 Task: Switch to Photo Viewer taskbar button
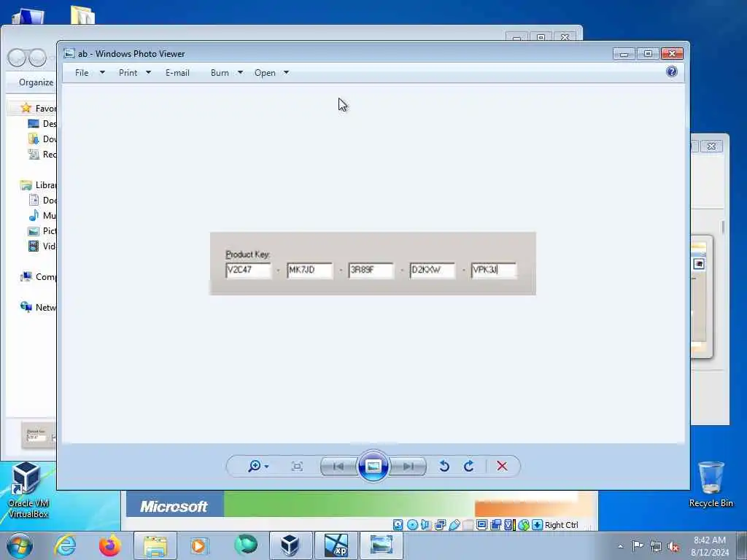(x=382, y=545)
